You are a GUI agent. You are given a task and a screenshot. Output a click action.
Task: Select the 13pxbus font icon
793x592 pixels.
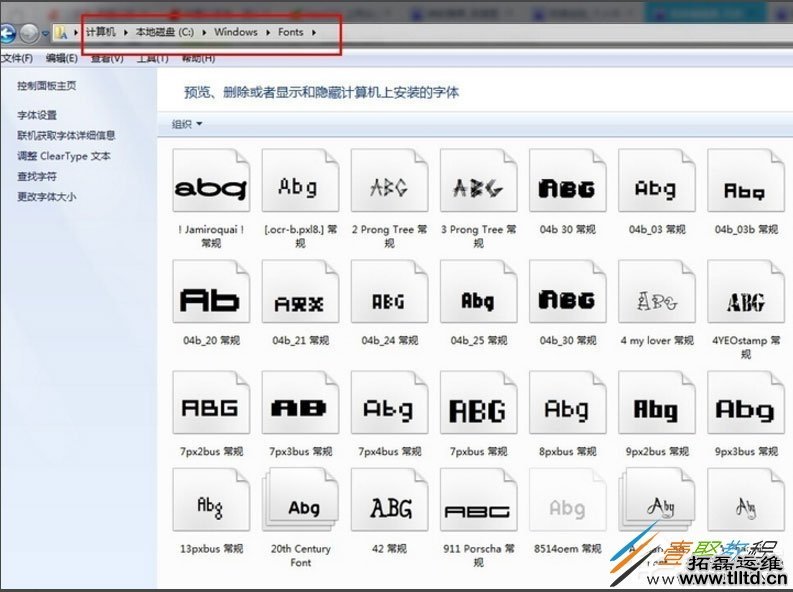tap(211, 499)
